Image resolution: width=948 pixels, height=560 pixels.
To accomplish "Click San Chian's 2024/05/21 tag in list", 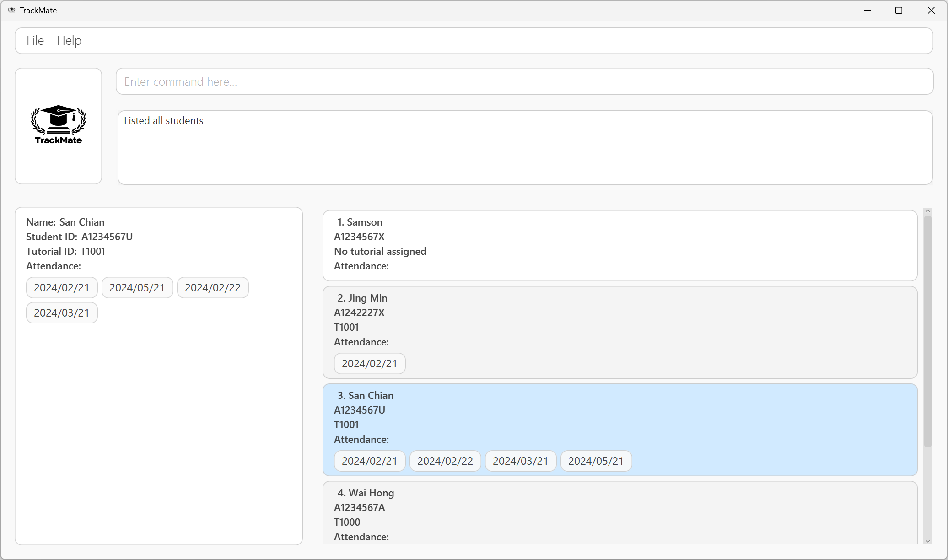I will [x=596, y=461].
